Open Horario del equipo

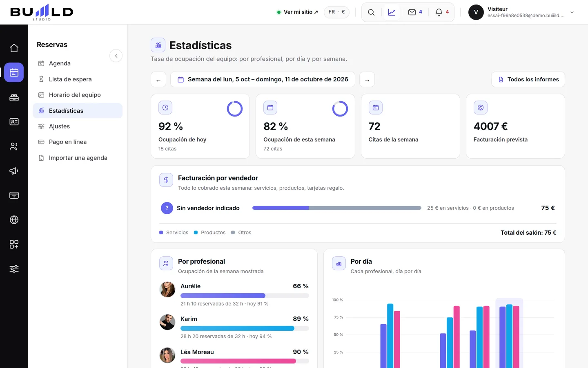pos(78,95)
